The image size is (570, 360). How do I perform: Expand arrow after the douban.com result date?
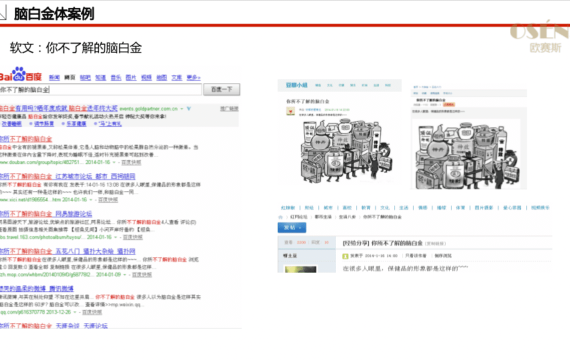coord(114,162)
